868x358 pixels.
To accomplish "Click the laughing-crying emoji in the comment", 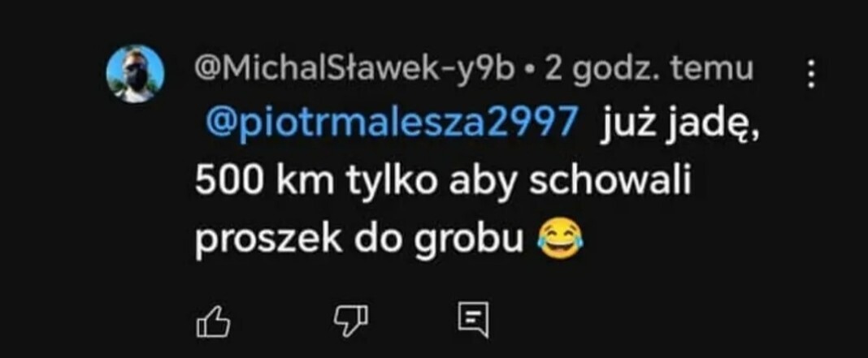I will coord(560,239).
